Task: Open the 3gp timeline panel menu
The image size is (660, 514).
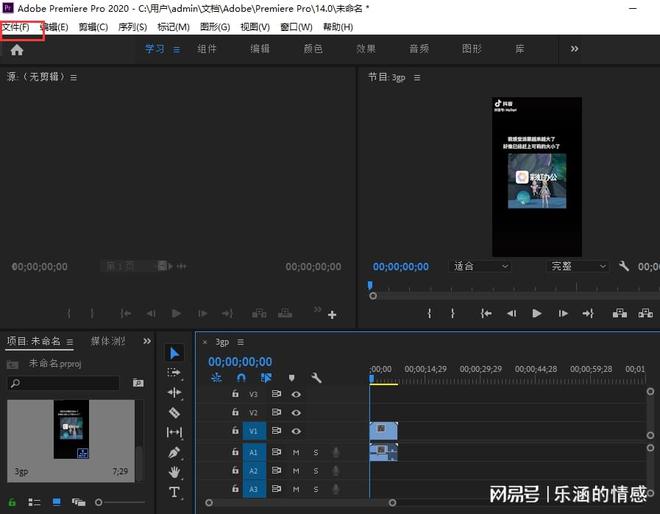Action: coord(240,342)
